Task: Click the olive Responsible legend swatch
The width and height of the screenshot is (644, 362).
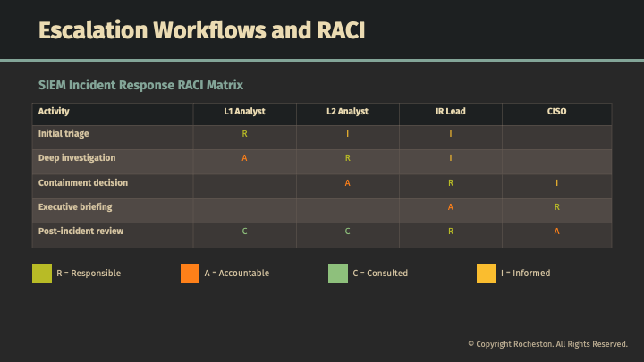Action: [x=41, y=274]
